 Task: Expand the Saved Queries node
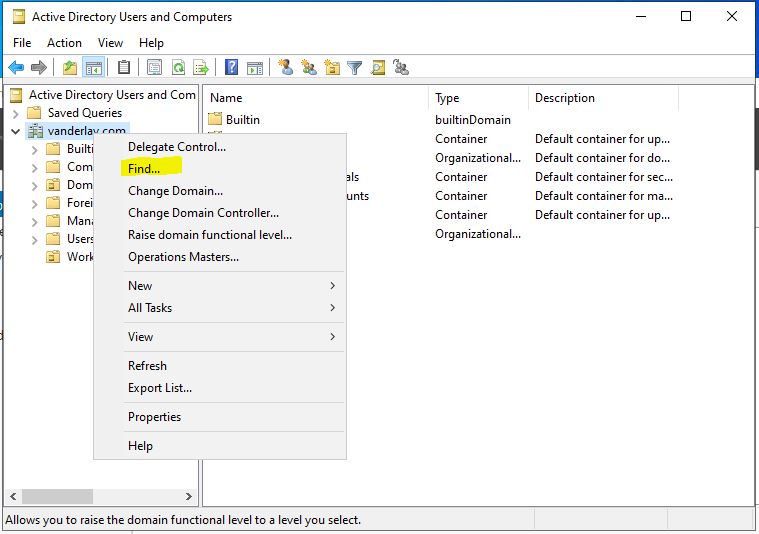click(x=15, y=114)
